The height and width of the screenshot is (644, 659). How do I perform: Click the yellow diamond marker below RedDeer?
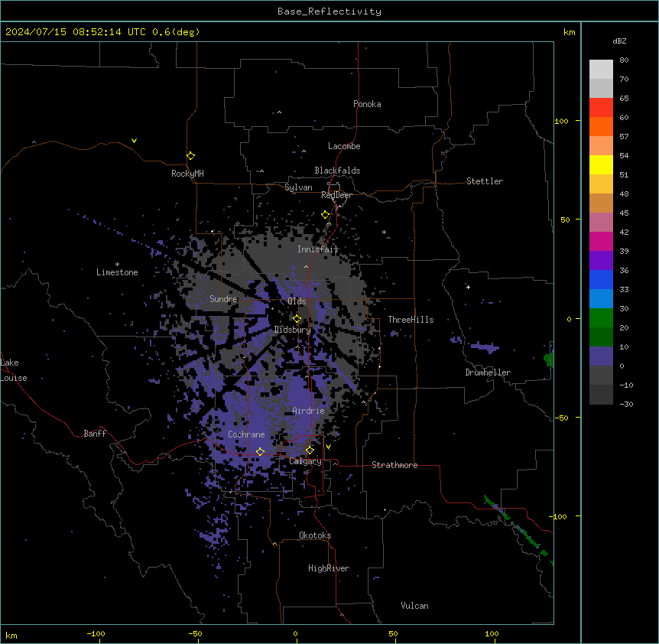pos(326,215)
